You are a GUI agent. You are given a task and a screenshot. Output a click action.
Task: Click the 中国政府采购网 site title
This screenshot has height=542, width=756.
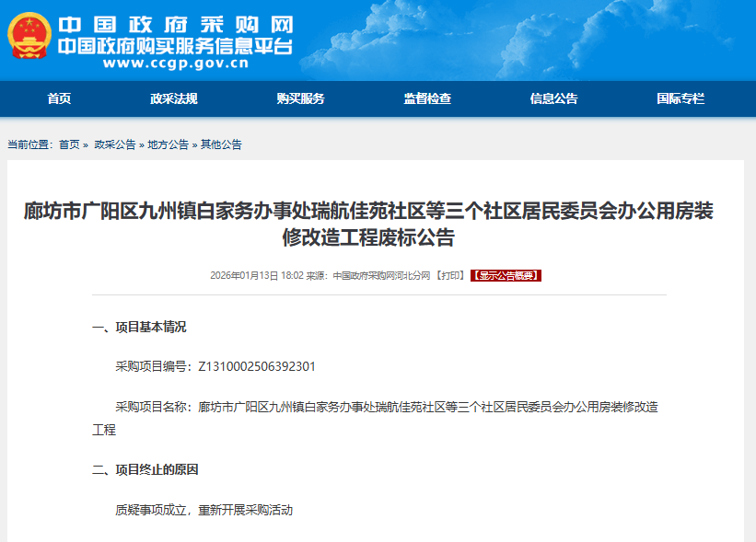175,22
